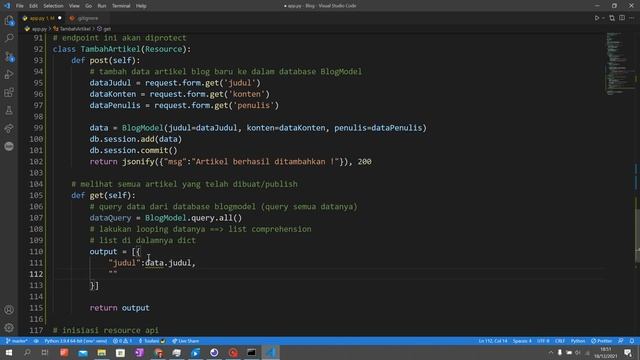
Task: Open the Go menu
Action: (89, 6)
